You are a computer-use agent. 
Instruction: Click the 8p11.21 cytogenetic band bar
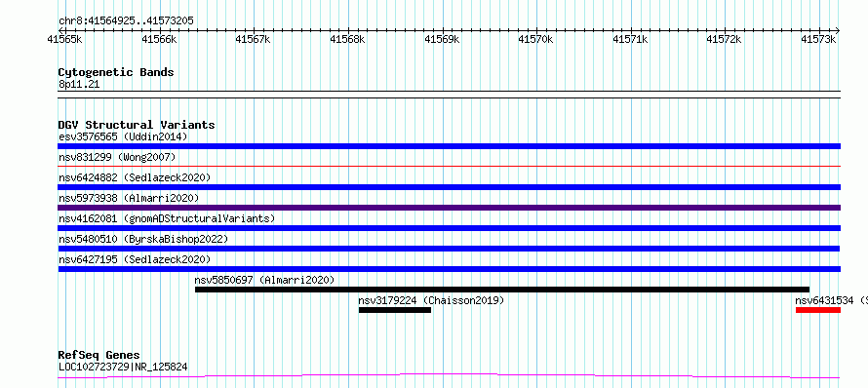tap(449, 95)
